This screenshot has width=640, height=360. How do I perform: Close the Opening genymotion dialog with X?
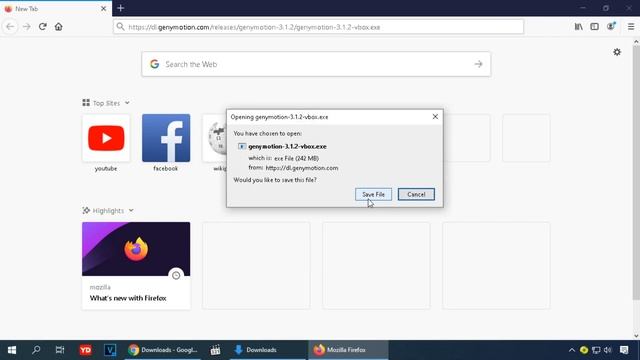435,117
